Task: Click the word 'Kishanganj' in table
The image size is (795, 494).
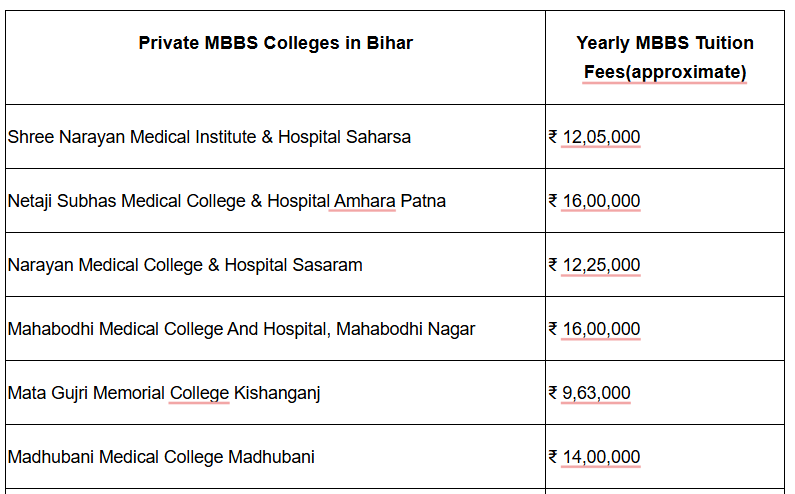Action: click(x=276, y=393)
